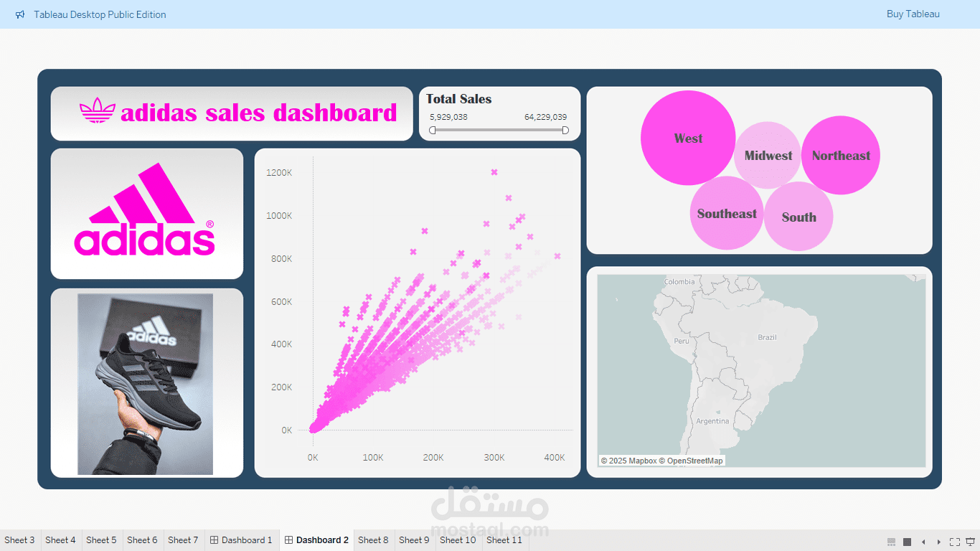The height and width of the screenshot is (551, 980).
Task: Open the Sheet 4 tab
Action: [60, 540]
